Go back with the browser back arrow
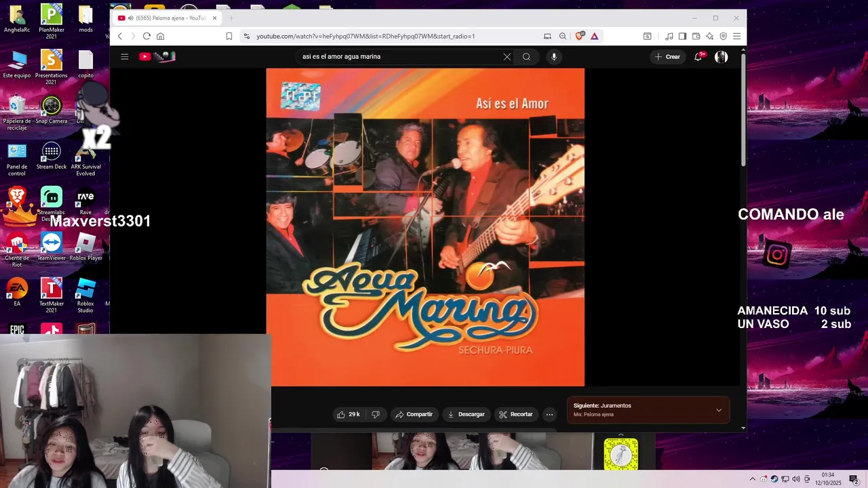Viewport: 868px width, 488px height. tap(120, 36)
